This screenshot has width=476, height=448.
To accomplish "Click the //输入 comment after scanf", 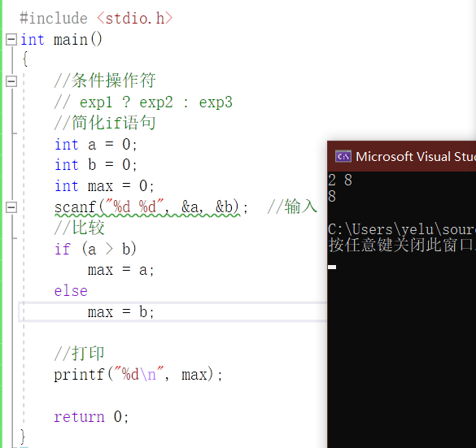I will point(292,207).
